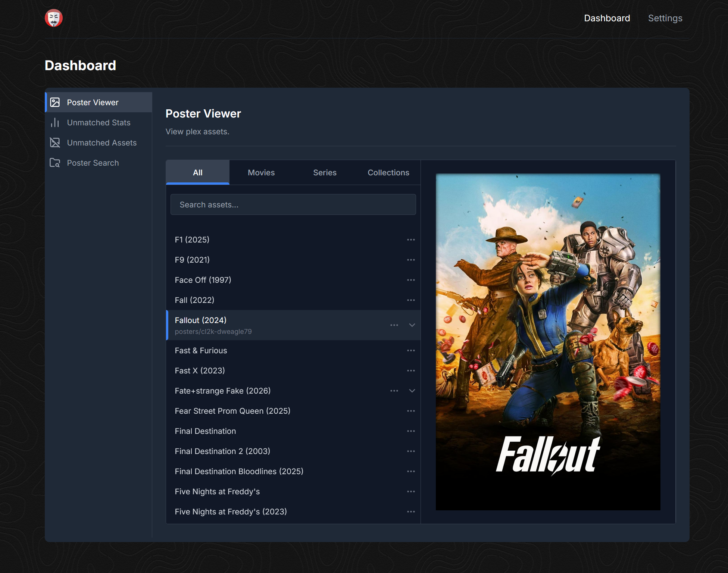Switch to the Series tab
The image size is (728, 573).
click(325, 172)
